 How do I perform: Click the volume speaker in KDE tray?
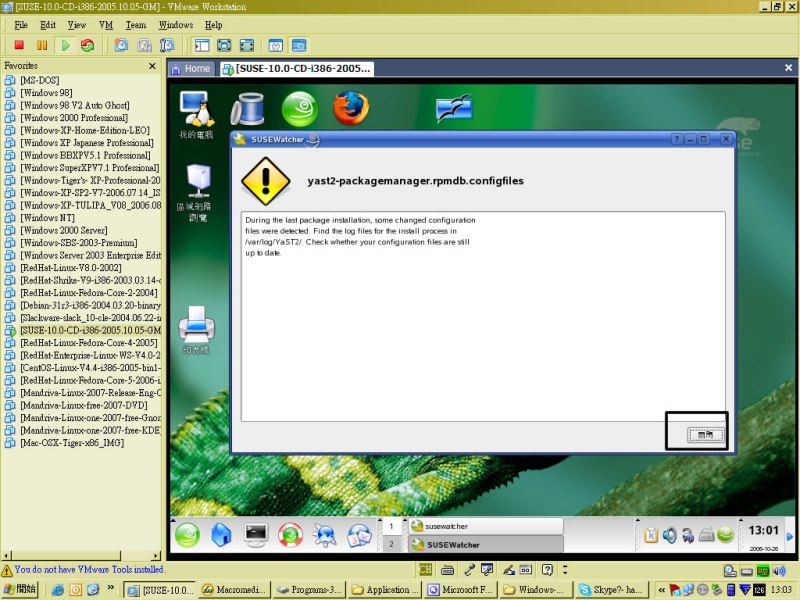click(670, 535)
